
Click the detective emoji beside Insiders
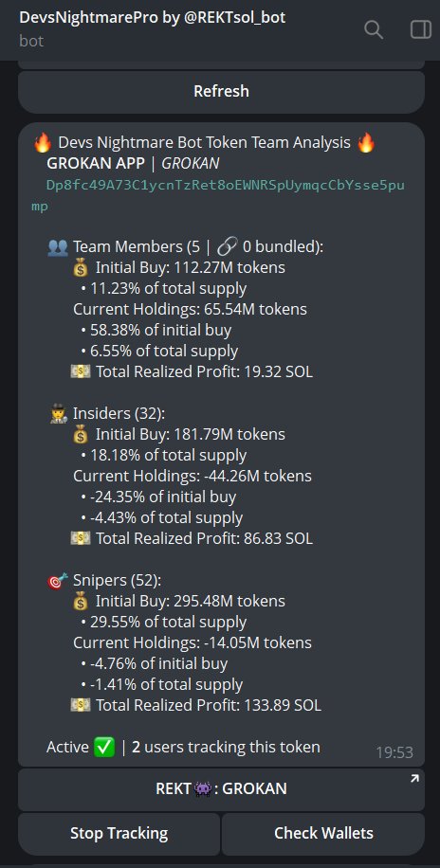[58, 413]
